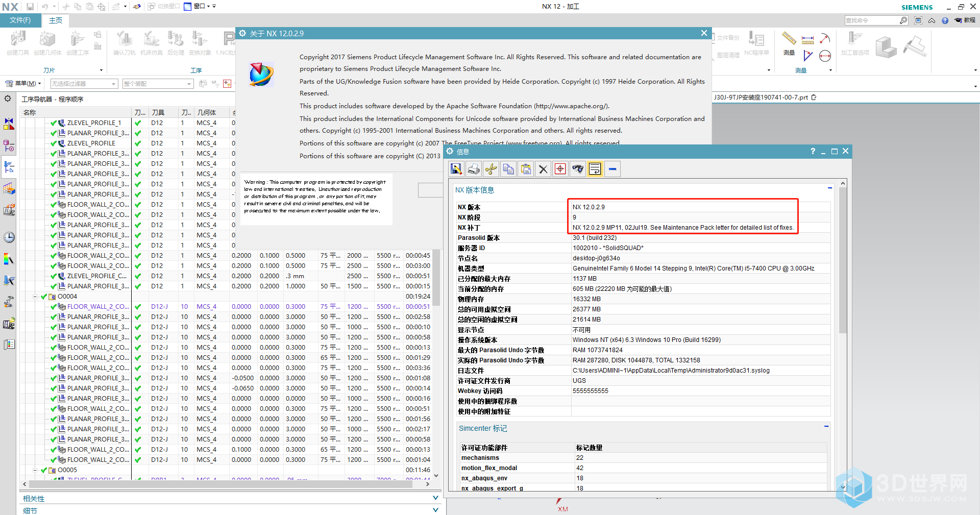Click the Paste icon in Info window toolbar

526,169
